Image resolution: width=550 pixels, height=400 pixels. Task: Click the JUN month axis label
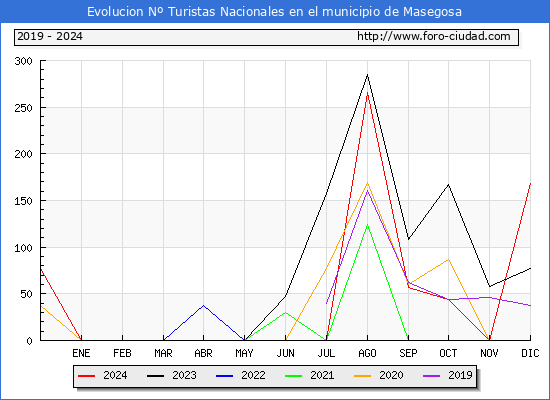[x=286, y=353]
